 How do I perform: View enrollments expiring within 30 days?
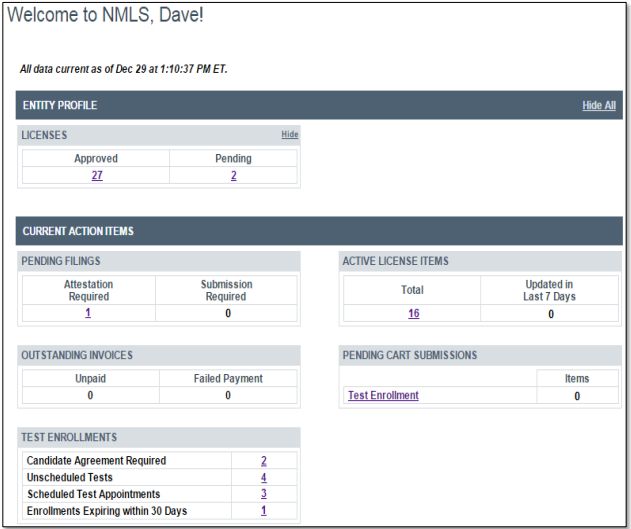coord(264,511)
